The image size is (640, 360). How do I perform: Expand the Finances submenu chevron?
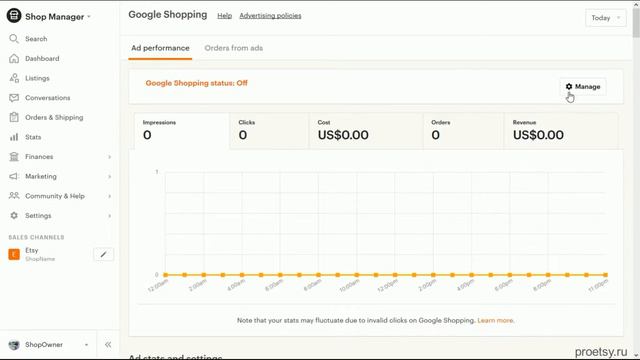point(109,157)
